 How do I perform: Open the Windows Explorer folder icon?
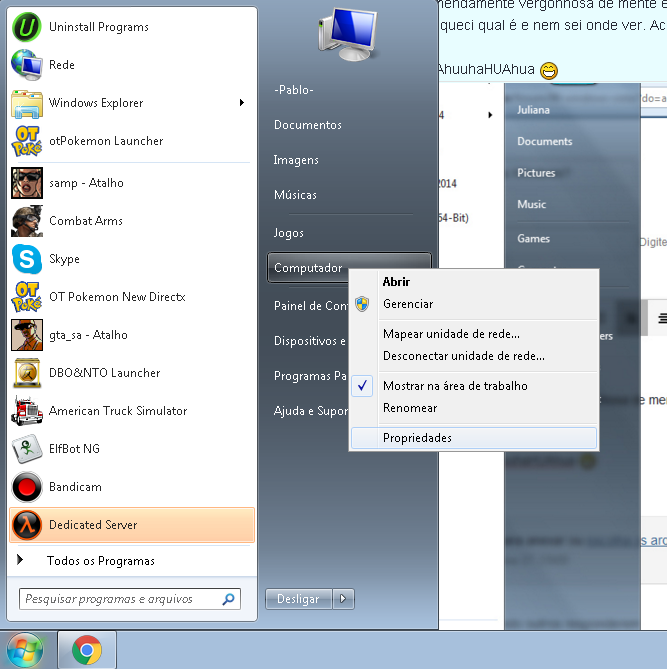[x=26, y=103]
